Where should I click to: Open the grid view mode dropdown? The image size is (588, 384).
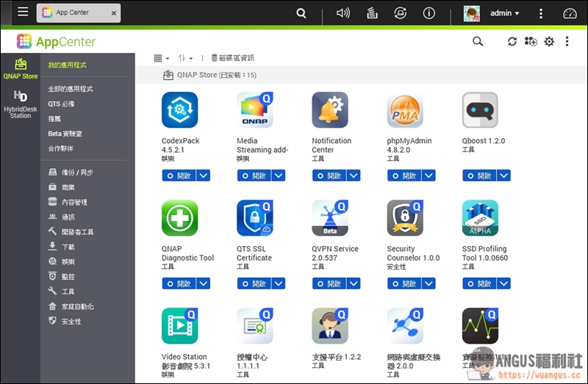[x=161, y=58]
